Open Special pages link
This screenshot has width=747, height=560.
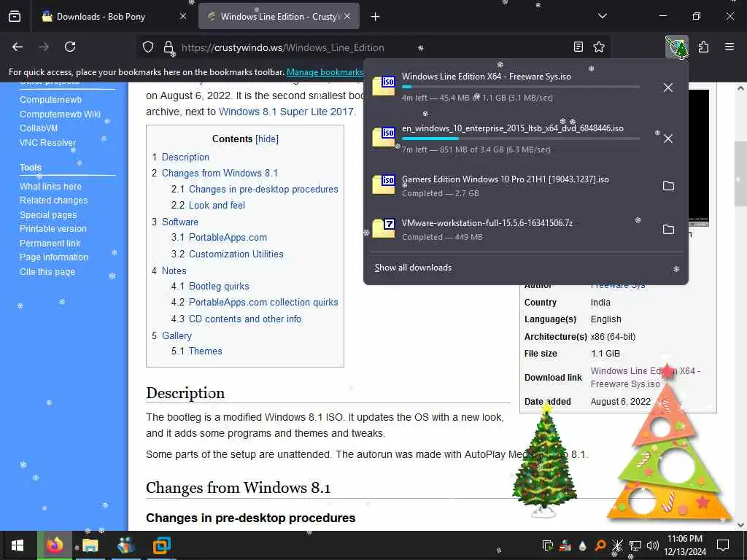pyautogui.click(x=48, y=215)
